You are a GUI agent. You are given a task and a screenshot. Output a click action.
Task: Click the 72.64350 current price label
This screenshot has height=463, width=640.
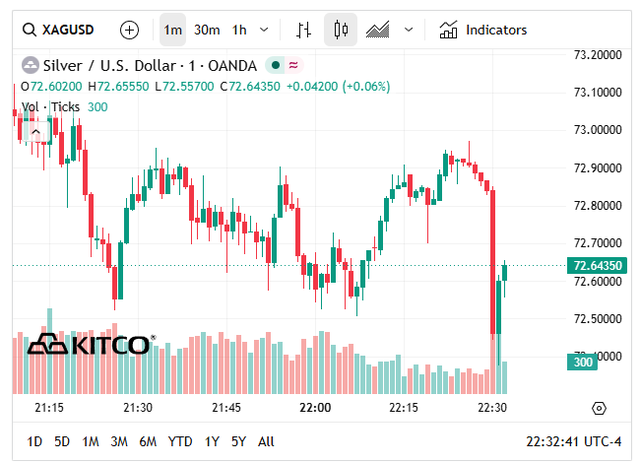pyautogui.click(x=597, y=265)
